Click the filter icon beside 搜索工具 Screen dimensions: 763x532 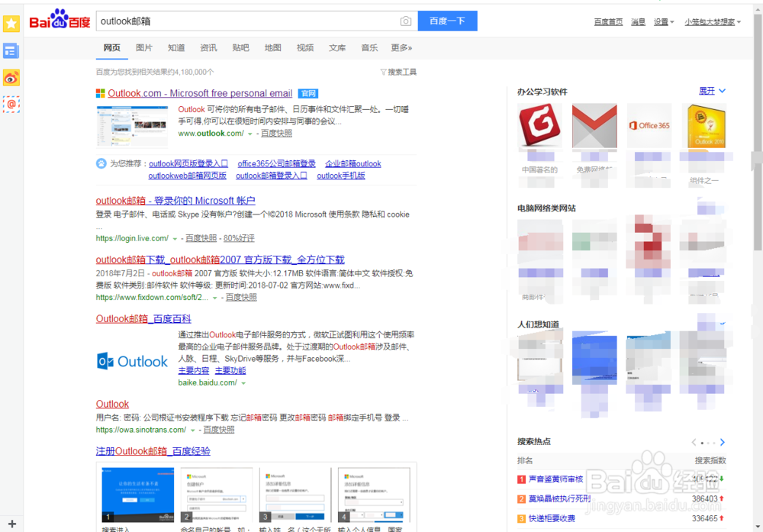click(383, 72)
